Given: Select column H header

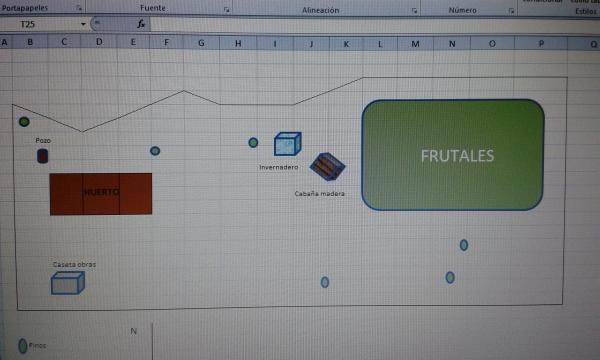Looking at the screenshot, I should (238, 44).
